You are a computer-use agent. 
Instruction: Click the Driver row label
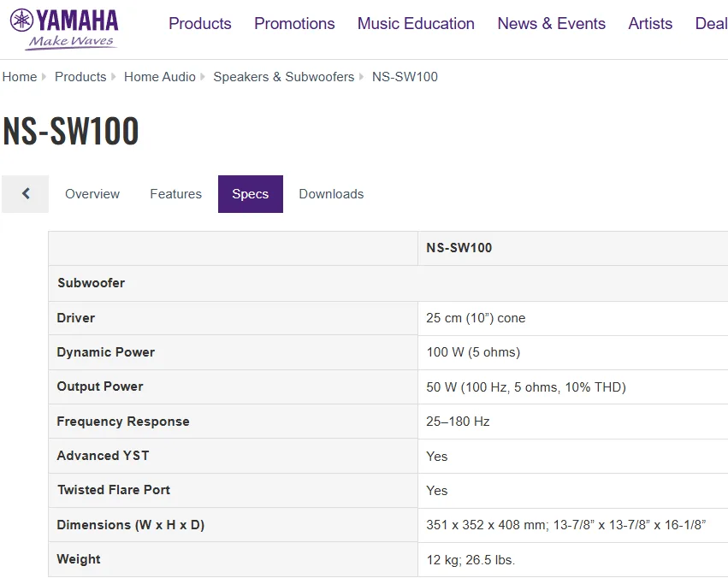point(75,318)
